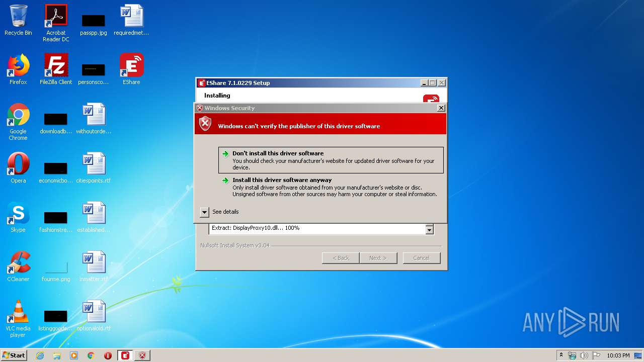Click the Extract DisplayProxy10.dll status field
Screen dimensions: 644x362
(x=317, y=228)
